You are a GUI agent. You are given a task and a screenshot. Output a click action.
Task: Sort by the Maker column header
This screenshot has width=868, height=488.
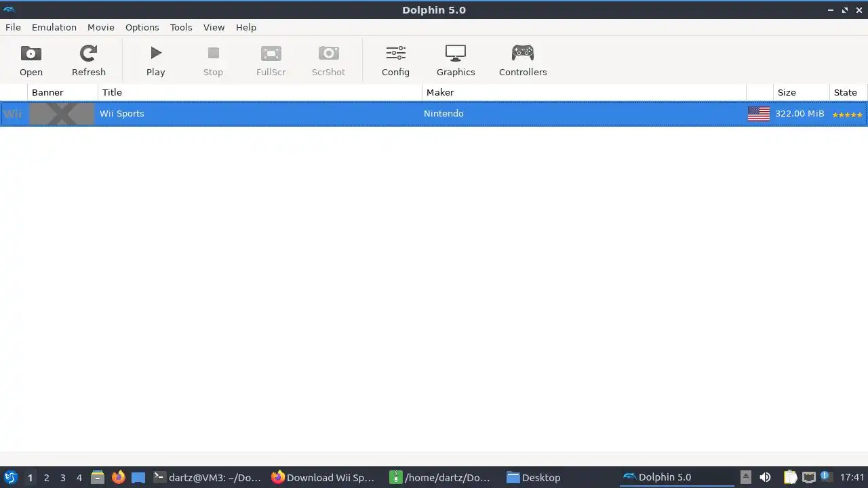coord(584,92)
